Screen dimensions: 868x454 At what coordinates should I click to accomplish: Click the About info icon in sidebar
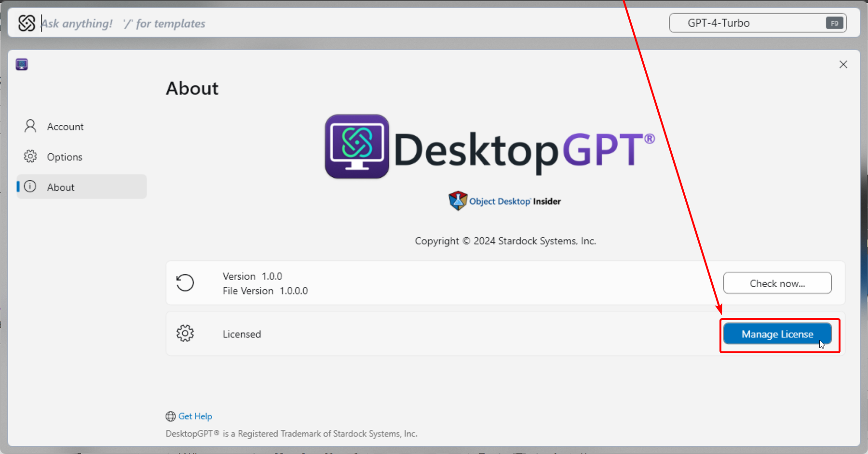coord(30,187)
